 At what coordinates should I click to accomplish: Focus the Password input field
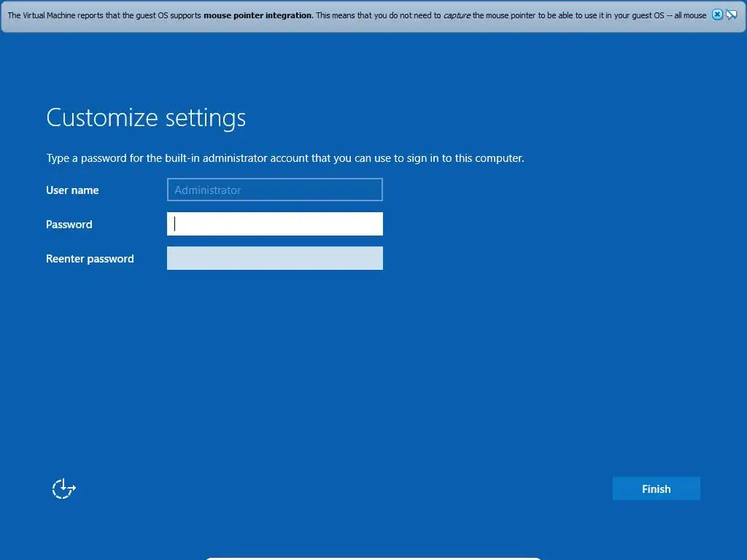[275, 224]
